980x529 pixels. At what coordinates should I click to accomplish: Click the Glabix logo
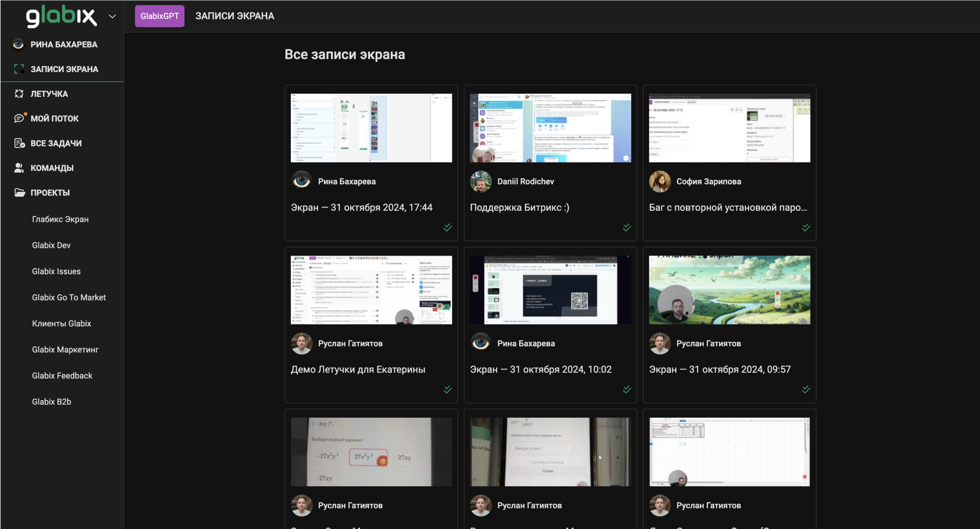point(61,16)
